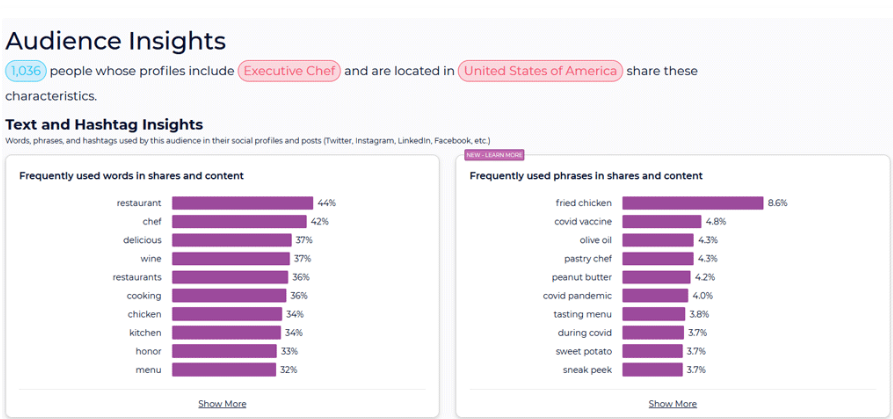Select the chef bar at 42%
The height and width of the screenshot is (419, 893).
[x=239, y=221]
